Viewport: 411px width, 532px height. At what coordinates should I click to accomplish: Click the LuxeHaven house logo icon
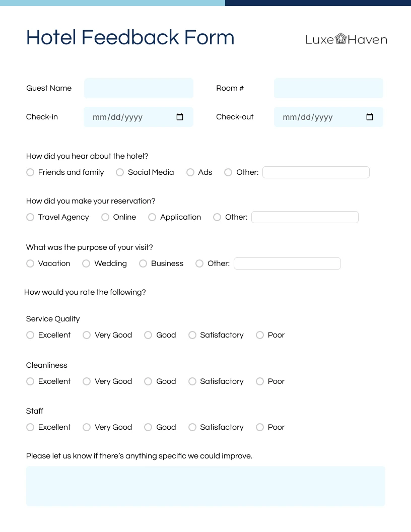[341, 39]
